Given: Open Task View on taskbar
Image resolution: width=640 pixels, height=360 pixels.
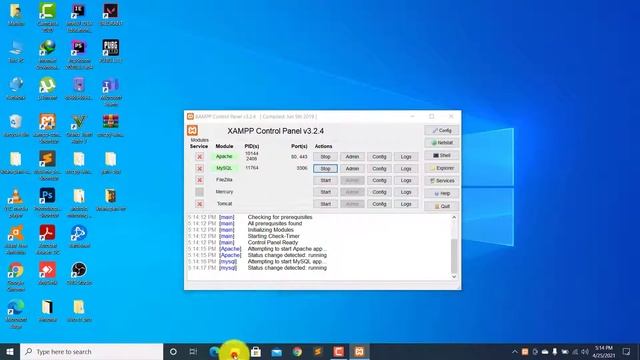Looking at the screenshot, I should click(x=193, y=351).
